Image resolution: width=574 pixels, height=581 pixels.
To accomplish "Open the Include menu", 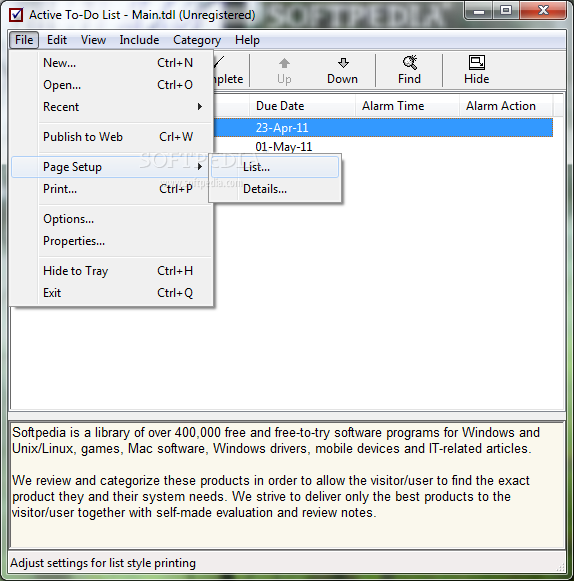I will [x=139, y=40].
